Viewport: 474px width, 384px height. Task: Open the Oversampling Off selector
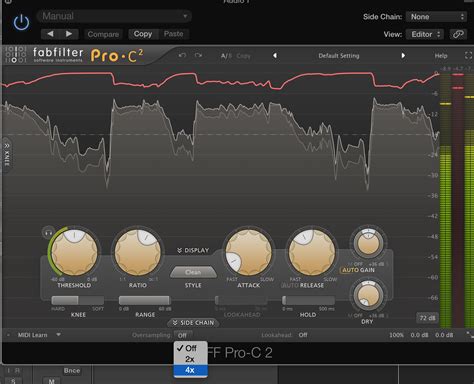tap(182, 335)
